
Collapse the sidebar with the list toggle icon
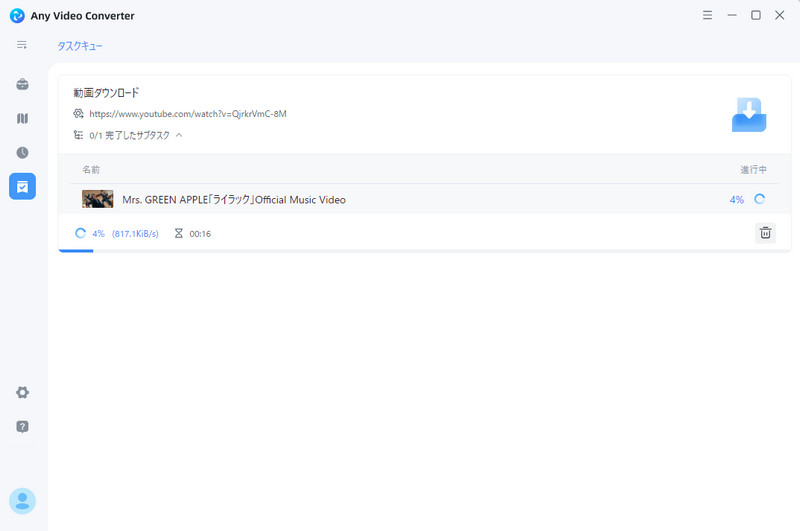tap(21, 45)
